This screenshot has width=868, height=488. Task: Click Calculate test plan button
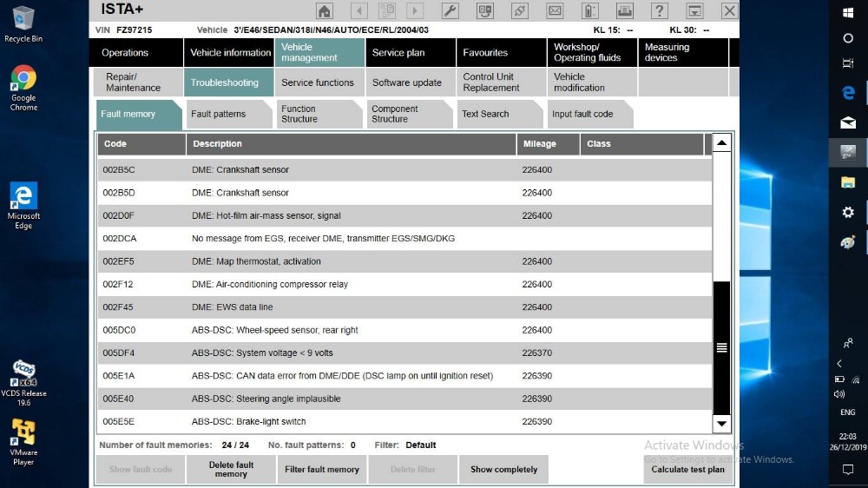point(687,469)
